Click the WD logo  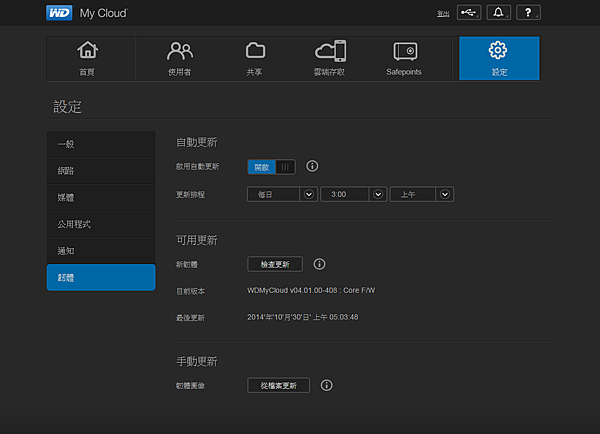(59, 13)
